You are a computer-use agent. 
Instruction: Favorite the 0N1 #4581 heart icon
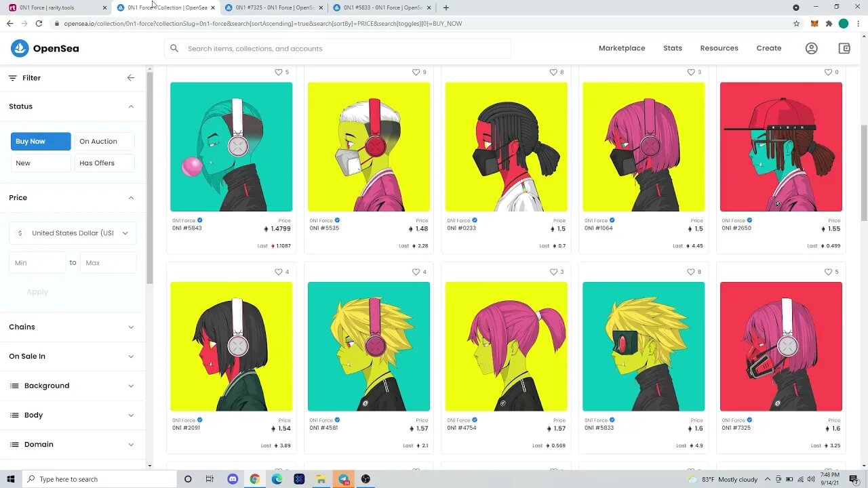(x=416, y=272)
